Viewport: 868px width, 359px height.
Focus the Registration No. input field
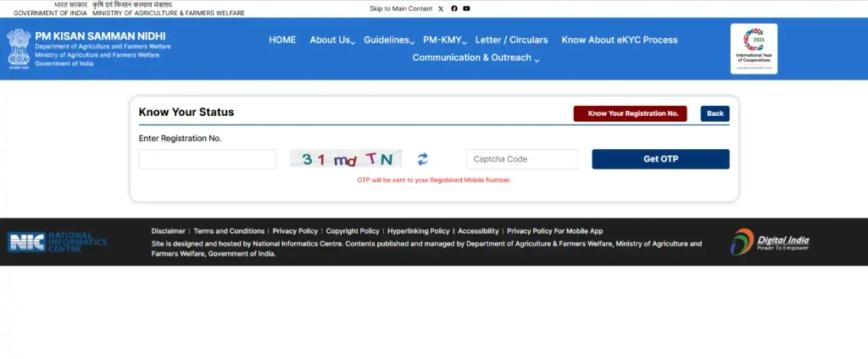pyautogui.click(x=208, y=159)
